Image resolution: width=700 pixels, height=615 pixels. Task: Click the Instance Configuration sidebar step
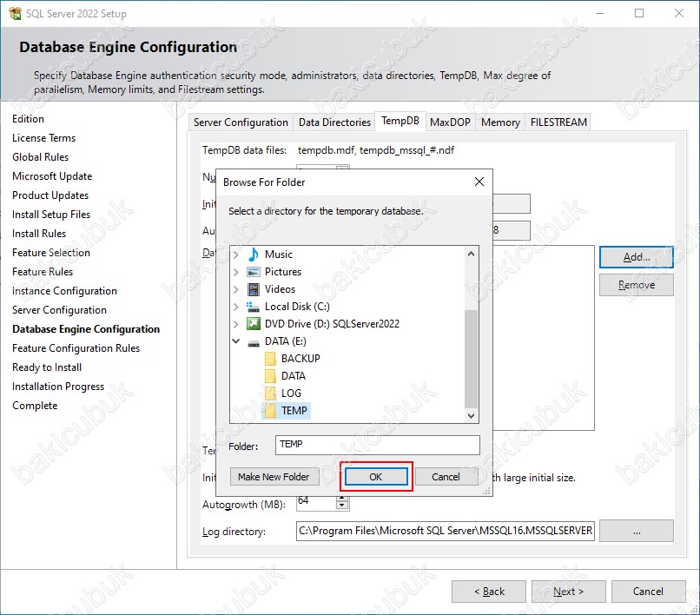pyautogui.click(x=64, y=291)
